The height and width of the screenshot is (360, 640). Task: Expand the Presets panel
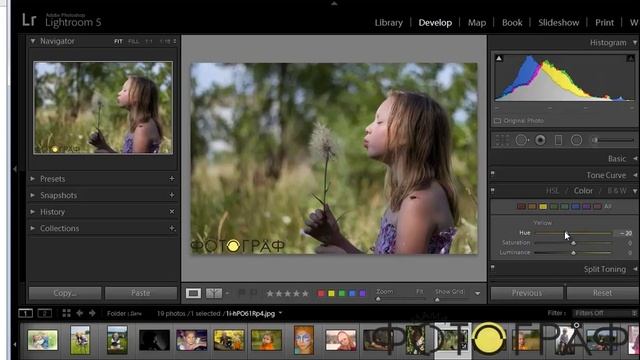tap(32, 179)
